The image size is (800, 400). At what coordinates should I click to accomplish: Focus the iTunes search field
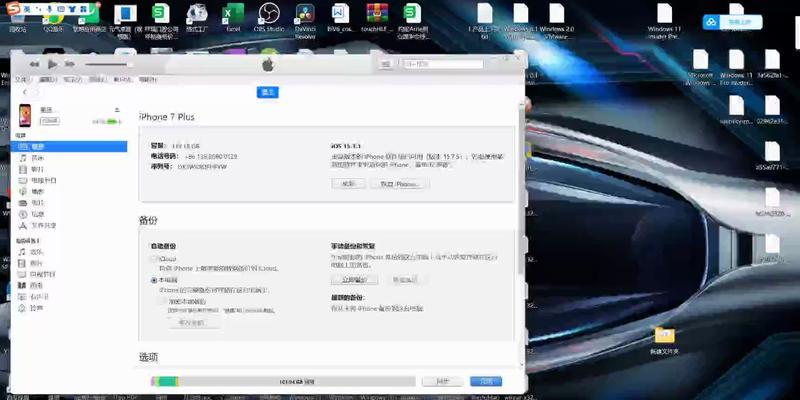(x=443, y=64)
